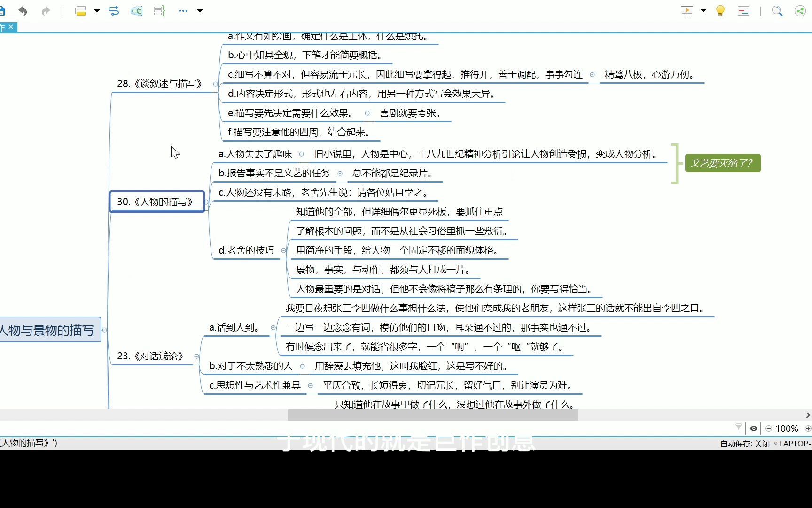Click the scroll-right arrow on horizontal scrollbar
The width and height of the screenshot is (812, 508).
[x=808, y=415]
